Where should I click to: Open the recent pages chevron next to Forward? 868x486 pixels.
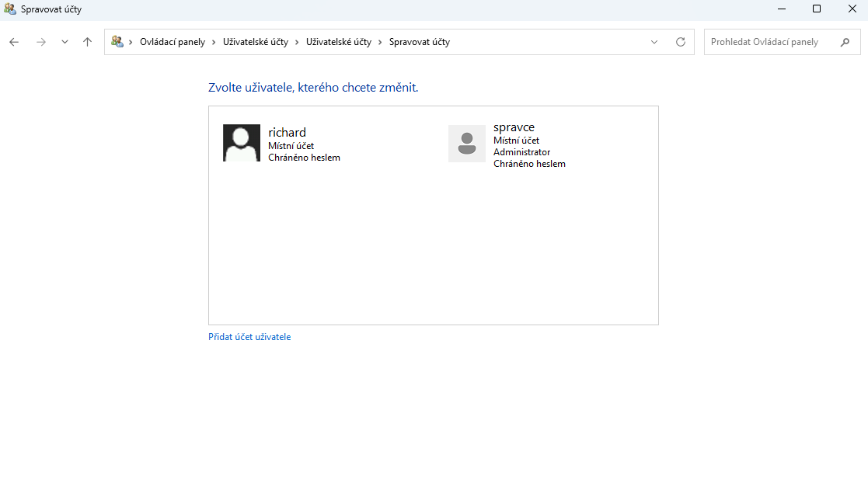pyautogui.click(x=64, y=42)
